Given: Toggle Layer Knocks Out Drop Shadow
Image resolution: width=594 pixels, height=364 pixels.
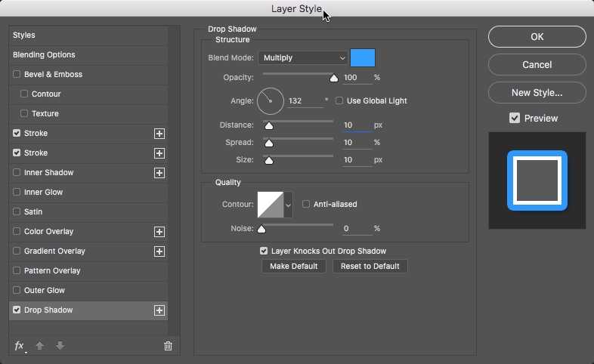Looking at the screenshot, I should pos(264,251).
